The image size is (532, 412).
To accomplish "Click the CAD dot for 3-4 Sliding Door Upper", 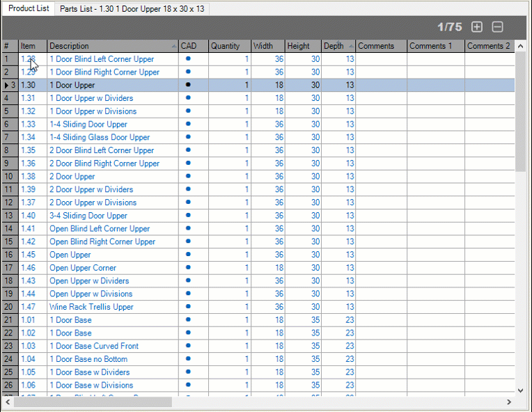I will click(x=188, y=215).
